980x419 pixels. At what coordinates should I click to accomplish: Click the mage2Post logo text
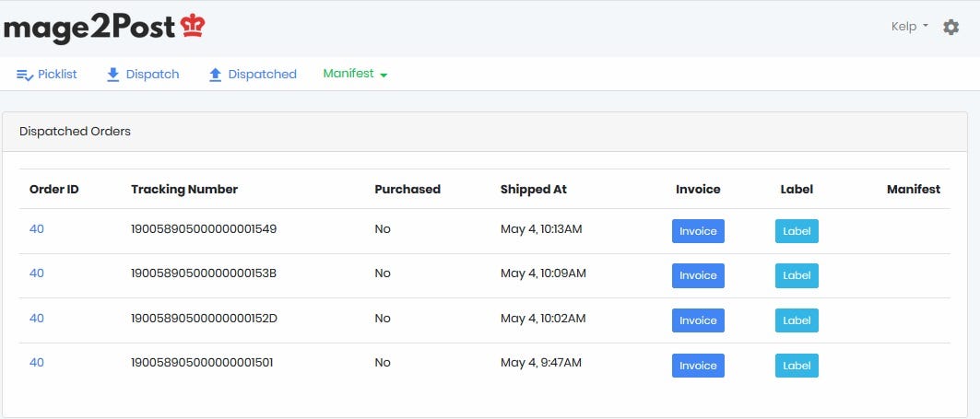(89, 29)
